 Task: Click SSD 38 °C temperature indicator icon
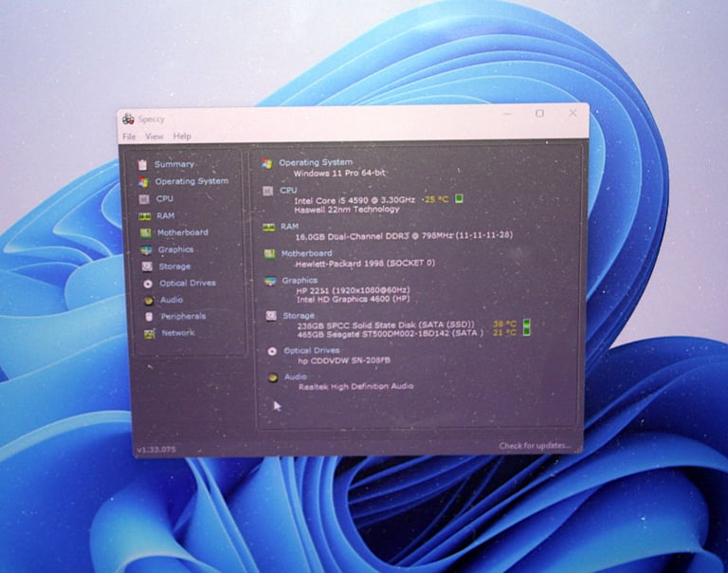tap(526, 323)
